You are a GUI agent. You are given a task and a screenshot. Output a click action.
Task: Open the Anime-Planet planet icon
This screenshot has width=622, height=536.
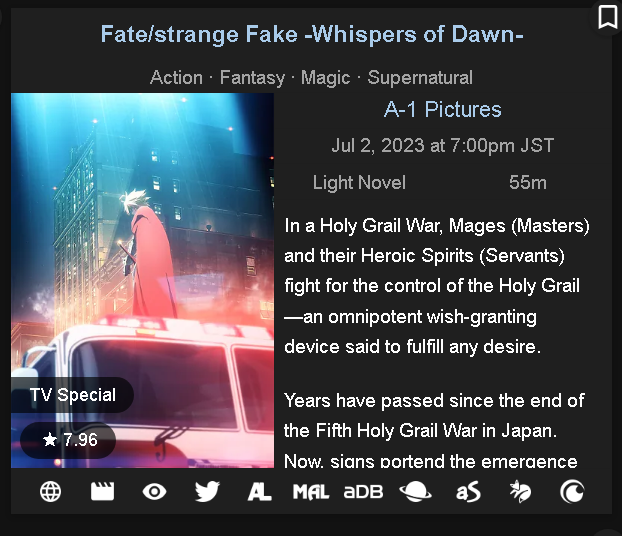(x=415, y=492)
